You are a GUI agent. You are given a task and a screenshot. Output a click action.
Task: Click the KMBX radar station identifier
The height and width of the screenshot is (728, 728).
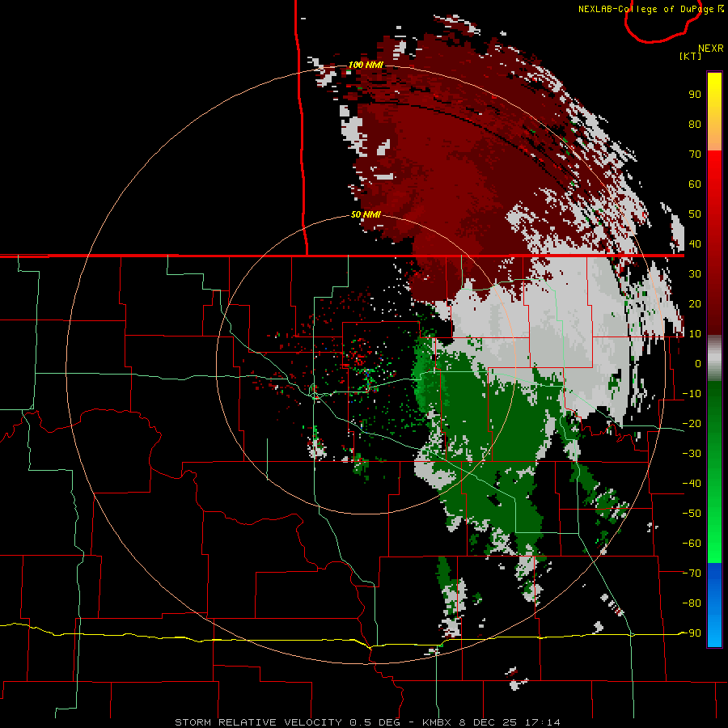click(438, 722)
